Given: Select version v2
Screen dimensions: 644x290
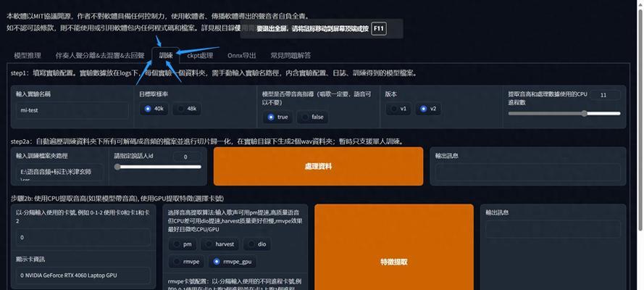Looking at the screenshot, I should tap(428, 109).
